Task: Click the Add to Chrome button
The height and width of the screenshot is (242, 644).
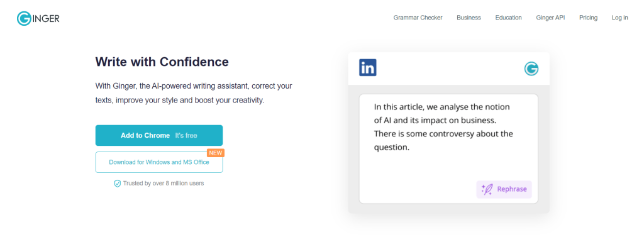Action: coord(159,135)
